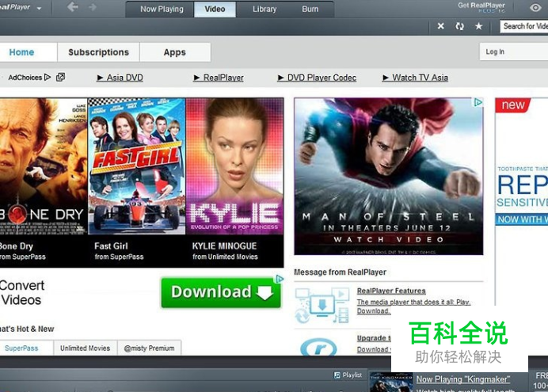Screen dimensions: 548x392
Task: Switch to the Now Playing tab
Action: (x=162, y=9)
